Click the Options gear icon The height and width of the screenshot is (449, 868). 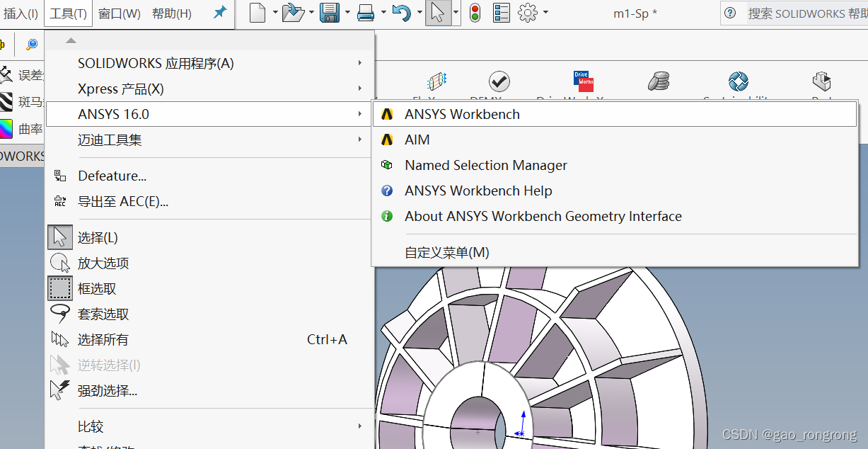click(x=528, y=13)
